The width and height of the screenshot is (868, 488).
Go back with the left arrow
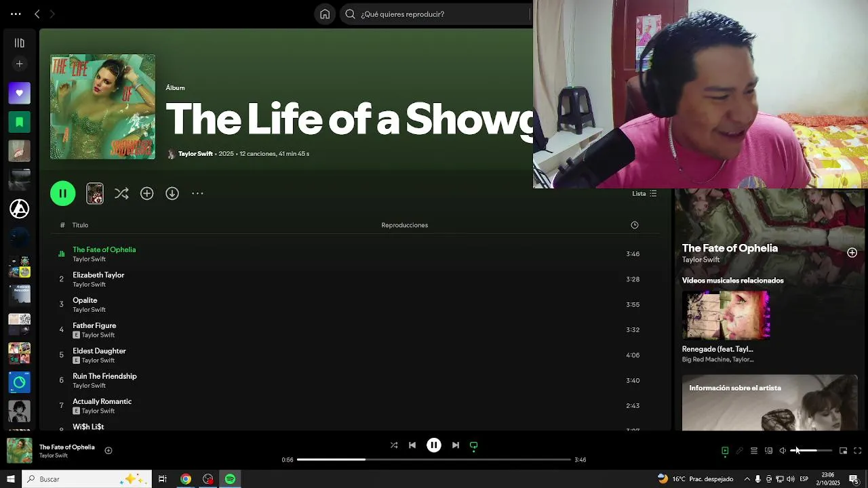click(37, 14)
